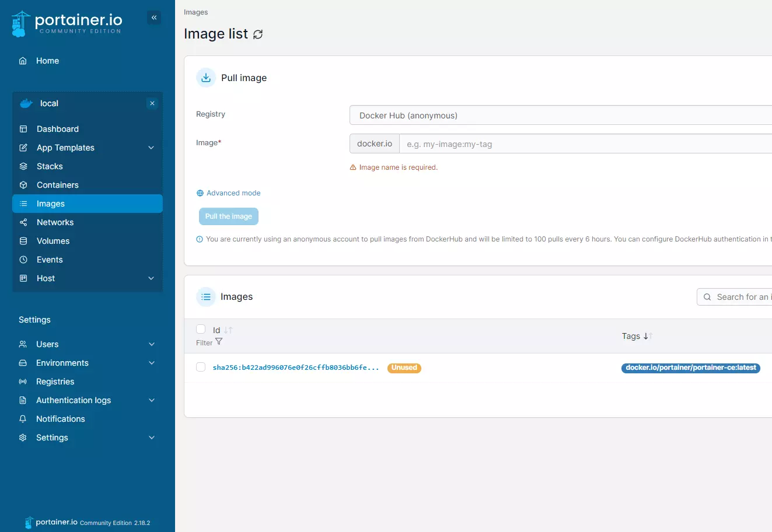Click the Images panel list icon
The height and width of the screenshot is (532, 772).
pos(206,297)
